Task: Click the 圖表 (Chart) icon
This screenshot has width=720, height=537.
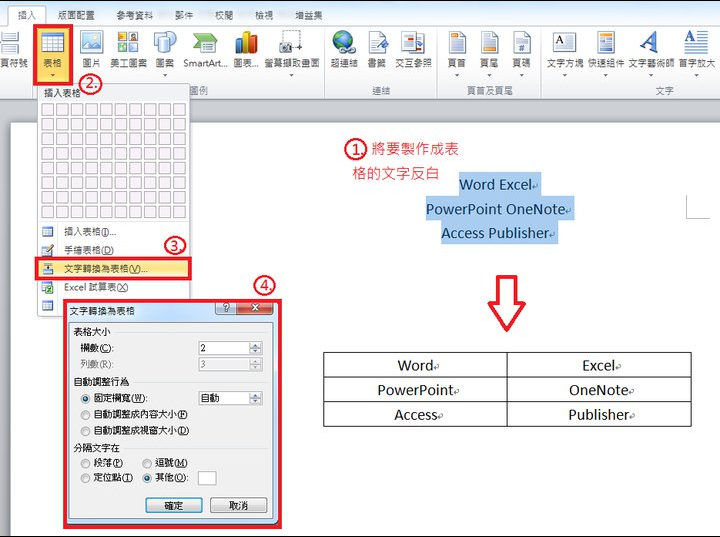Action: click(246, 42)
